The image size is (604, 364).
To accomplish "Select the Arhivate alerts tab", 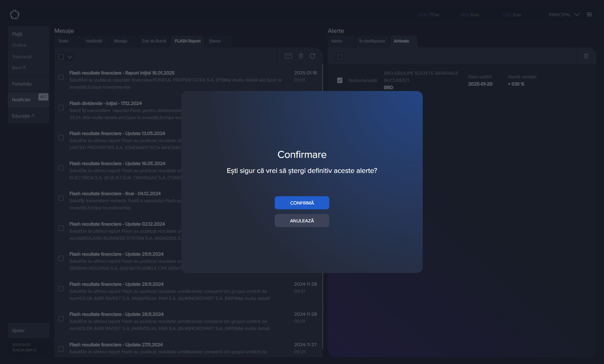I will [401, 41].
